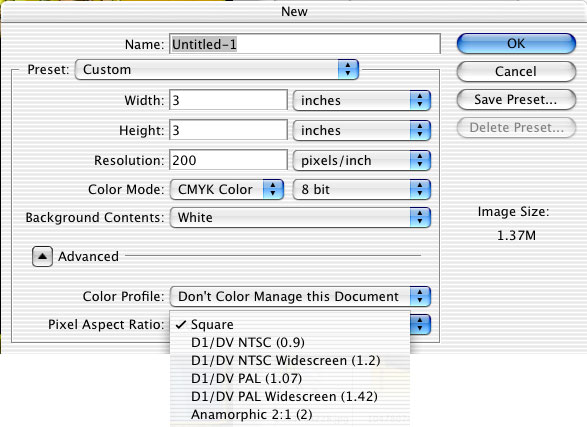
Task: Collapse the Advanced section triangle button
Action: pos(42,256)
